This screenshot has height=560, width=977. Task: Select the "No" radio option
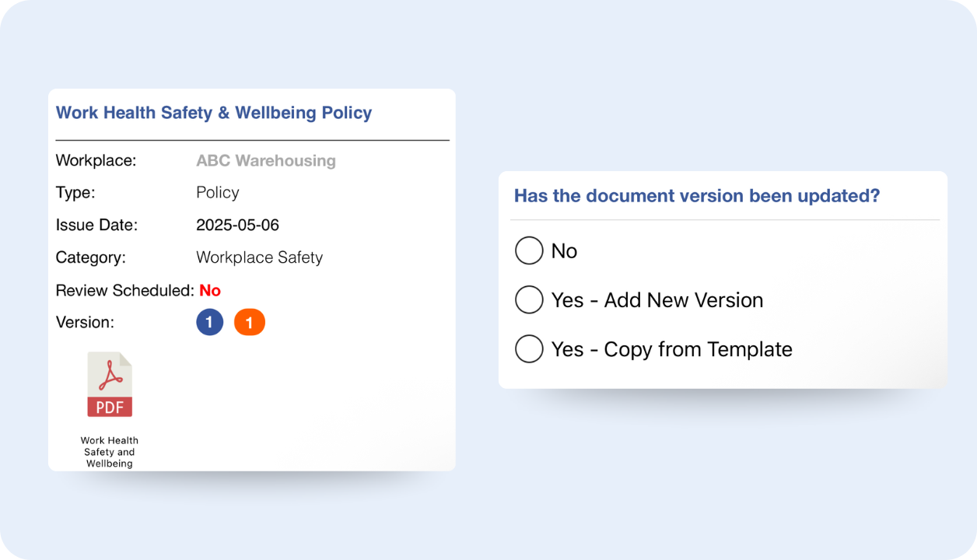tap(529, 250)
